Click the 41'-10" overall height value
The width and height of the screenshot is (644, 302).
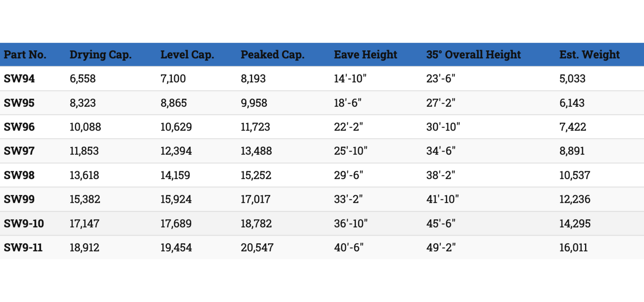point(442,199)
